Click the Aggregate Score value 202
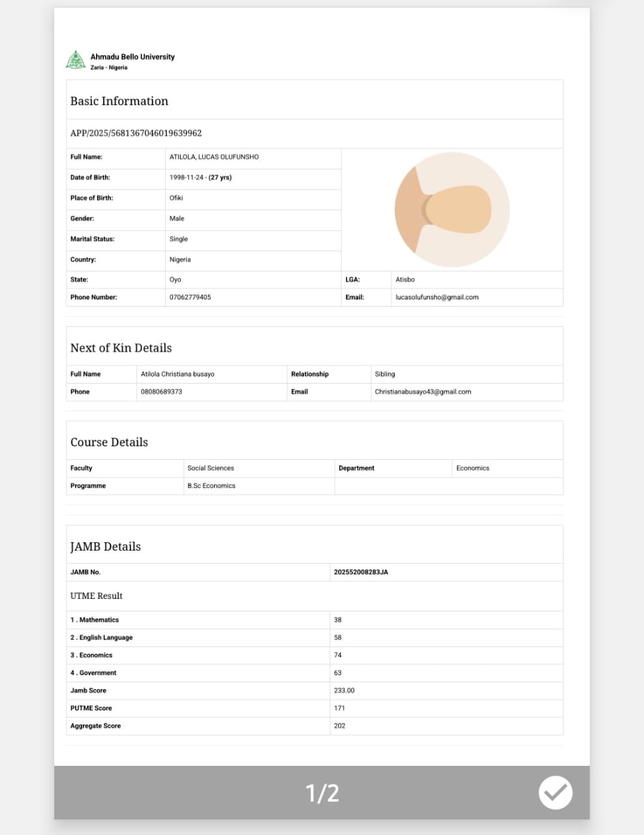Image resolution: width=644 pixels, height=835 pixels. (339, 726)
